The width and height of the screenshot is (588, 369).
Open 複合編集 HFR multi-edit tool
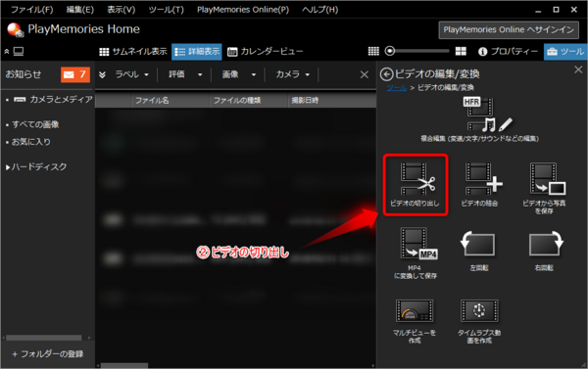(x=479, y=119)
